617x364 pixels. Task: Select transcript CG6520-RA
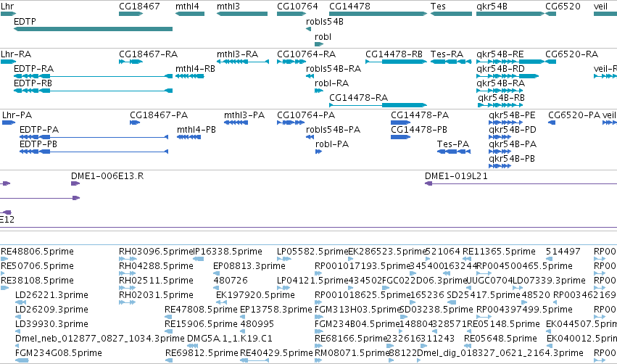[x=572, y=54]
